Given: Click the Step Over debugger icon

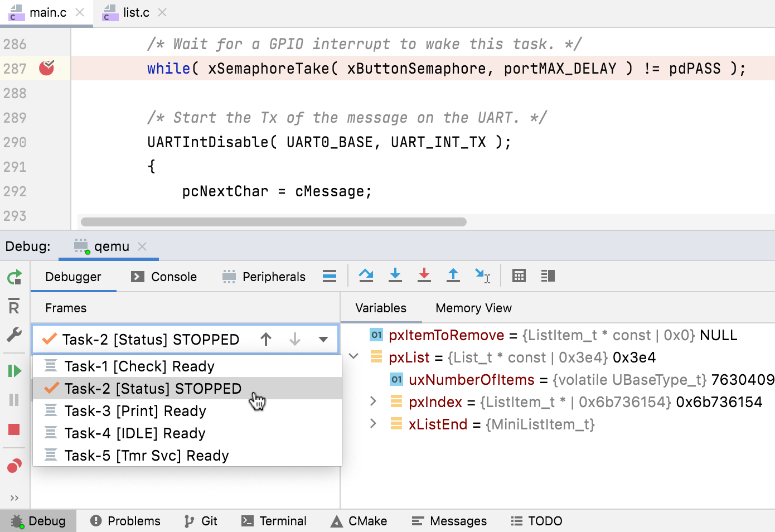Looking at the screenshot, I should tap(366, 275).
